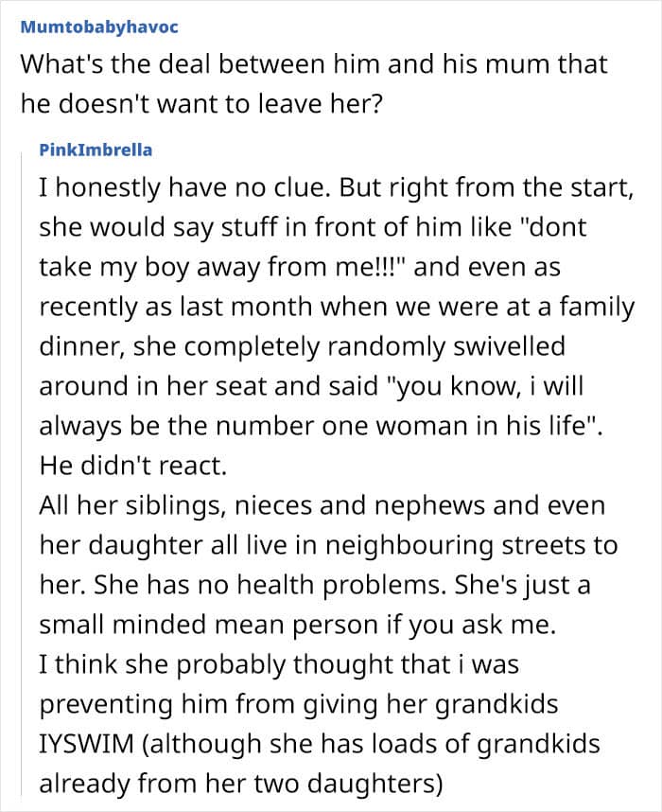Screen dimensions: 662x812
Task: Open Mumtobabyhavoc's user profile link
Action: point(99,27)
